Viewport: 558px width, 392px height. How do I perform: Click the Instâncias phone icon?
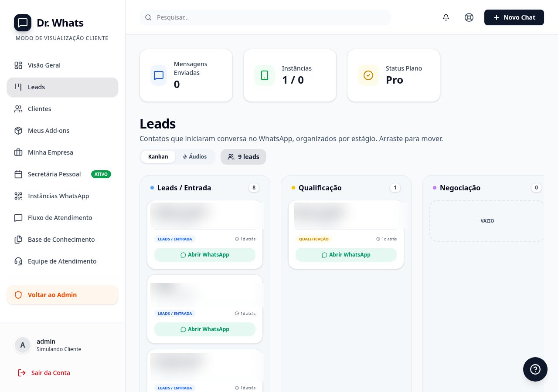tap(265, 75)
